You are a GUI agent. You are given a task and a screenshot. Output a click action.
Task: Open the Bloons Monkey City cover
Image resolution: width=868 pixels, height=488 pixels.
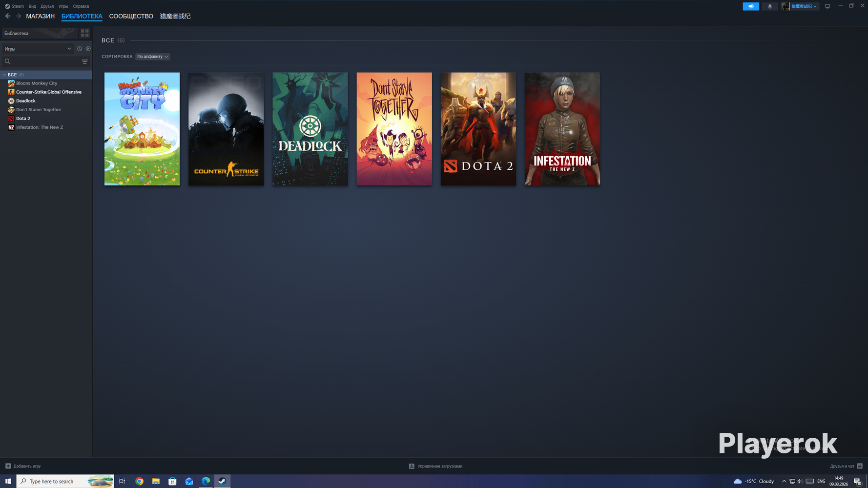[x=142, y=129]
